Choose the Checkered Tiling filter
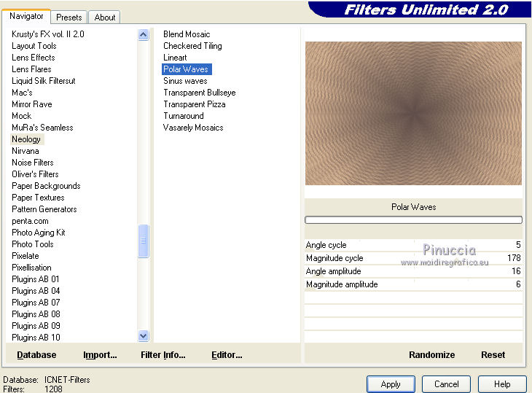The width and height of the screenshot is (532, 393). [x=192, y=46]
